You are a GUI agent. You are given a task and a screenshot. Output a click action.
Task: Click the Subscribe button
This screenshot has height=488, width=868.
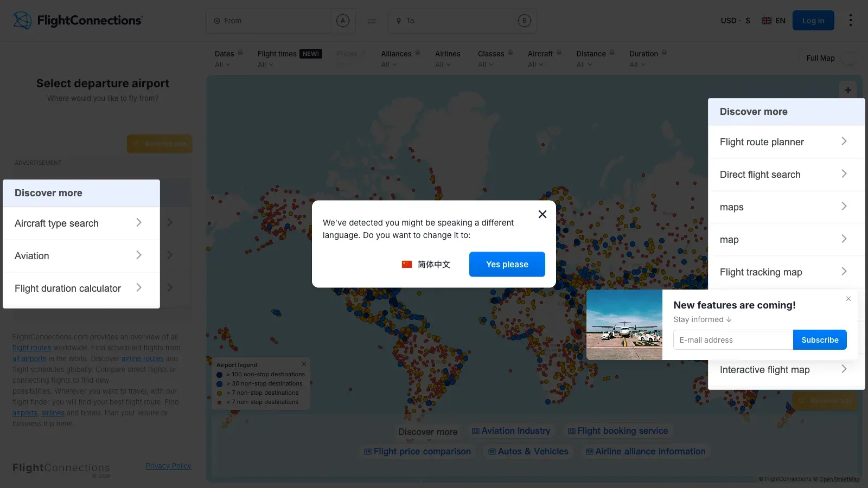coord(820,340)
